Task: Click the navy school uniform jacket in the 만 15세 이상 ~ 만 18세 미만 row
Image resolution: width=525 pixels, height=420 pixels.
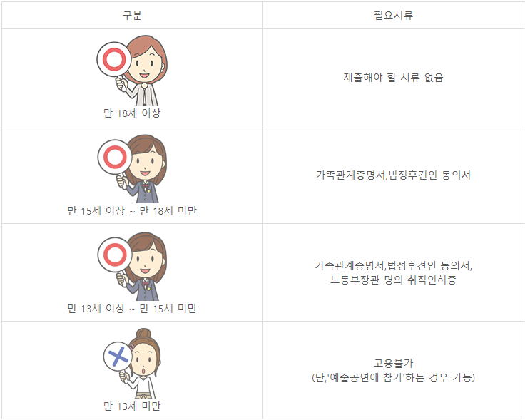Action: pyautogui.click(x=142, y=193)
